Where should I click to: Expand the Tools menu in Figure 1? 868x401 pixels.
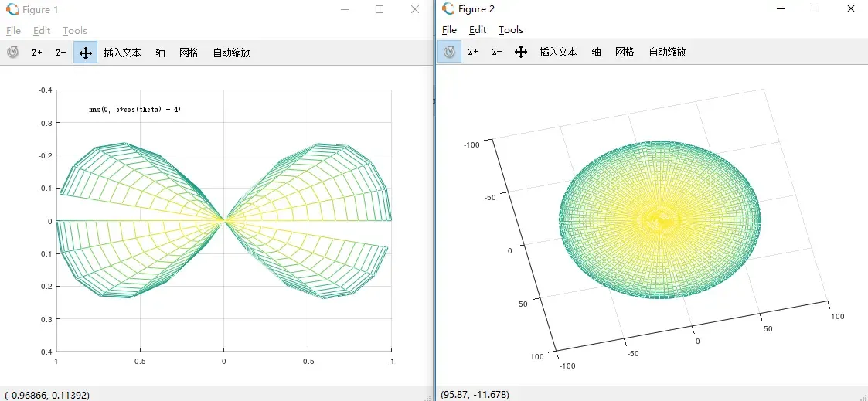75,31
